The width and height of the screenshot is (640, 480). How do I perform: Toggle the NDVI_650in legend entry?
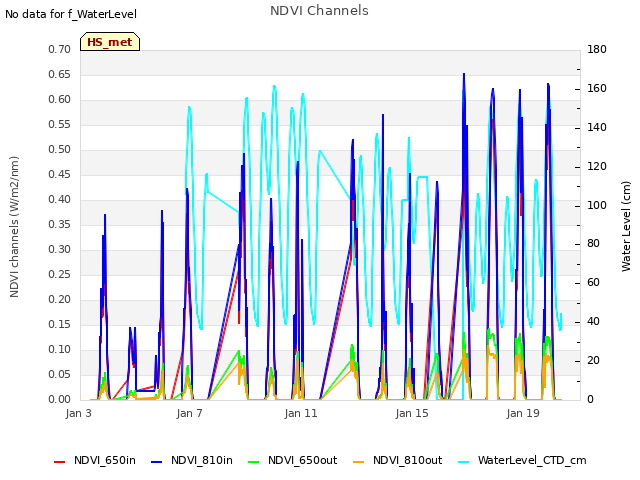pos(95,460)
